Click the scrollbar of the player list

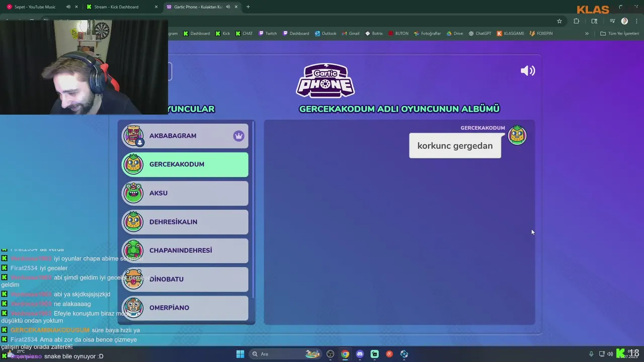pyautogui.click(x=254, y=209)
